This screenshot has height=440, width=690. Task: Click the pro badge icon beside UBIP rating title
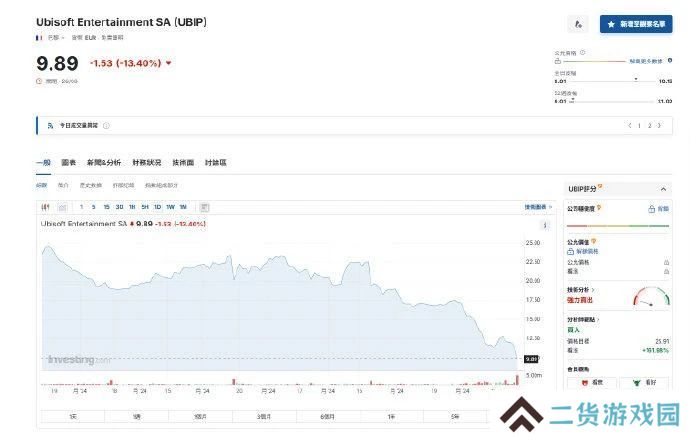pyautogui.click(x=600, y=187)
